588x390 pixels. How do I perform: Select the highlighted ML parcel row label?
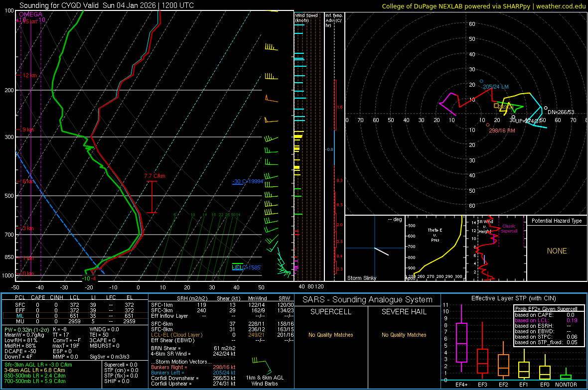point(20,316)
